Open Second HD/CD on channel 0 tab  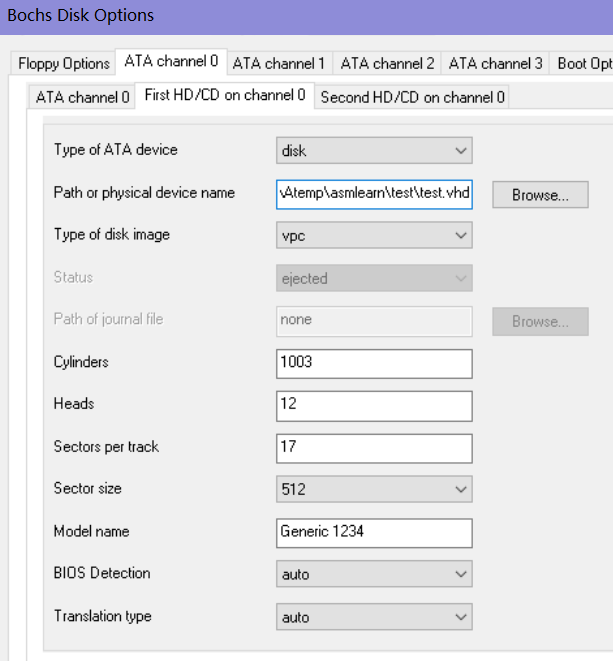click(x=412, y=97)
